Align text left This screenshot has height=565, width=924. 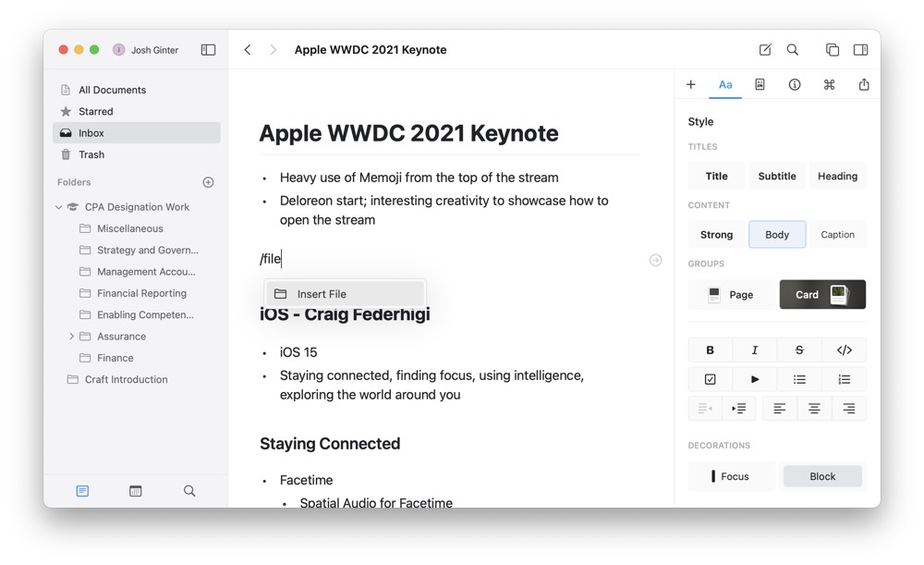780,408
